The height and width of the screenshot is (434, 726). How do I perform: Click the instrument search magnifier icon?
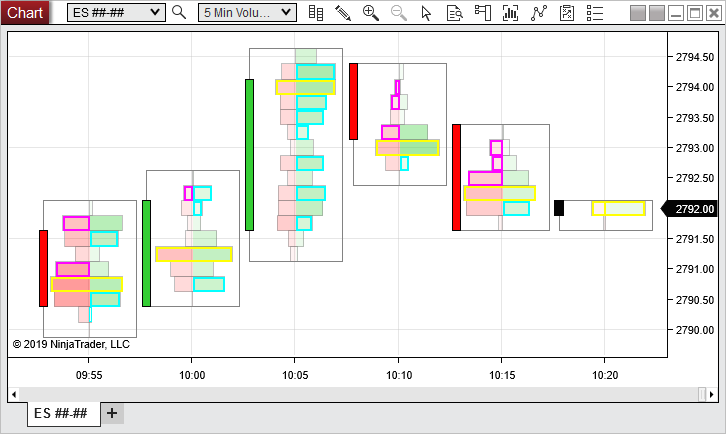tap(179, 13)
